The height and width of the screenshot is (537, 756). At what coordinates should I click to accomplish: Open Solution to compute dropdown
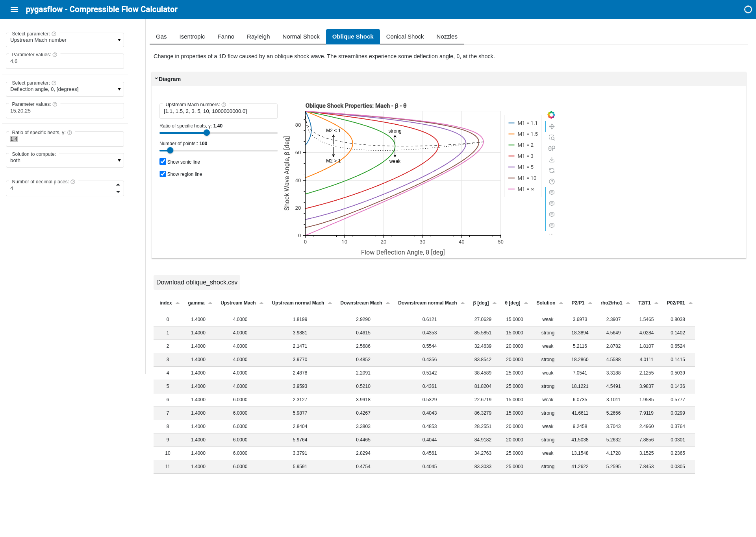pyautogui.click(x=65, y=161)
